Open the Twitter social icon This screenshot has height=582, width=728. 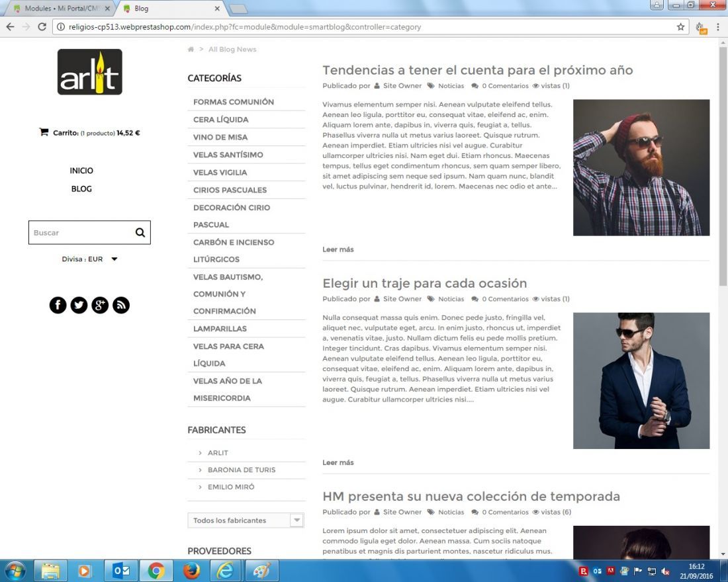79,305
